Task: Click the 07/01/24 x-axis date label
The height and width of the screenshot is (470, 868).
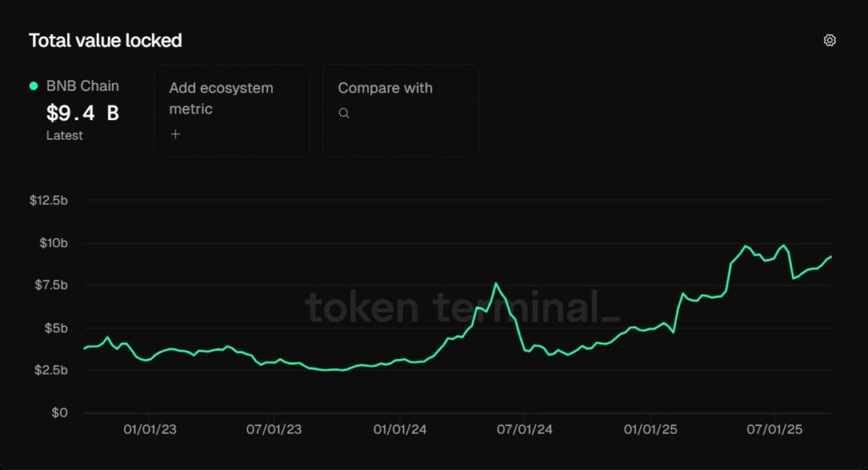Action: 526,430
